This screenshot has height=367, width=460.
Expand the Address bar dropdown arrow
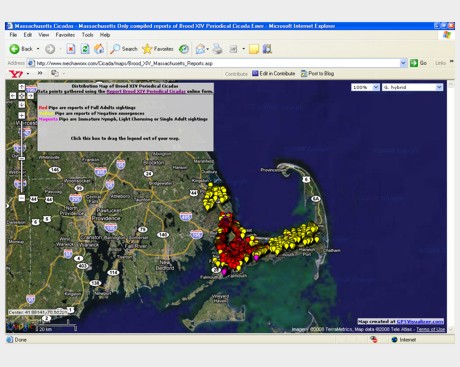click(403, 63)
